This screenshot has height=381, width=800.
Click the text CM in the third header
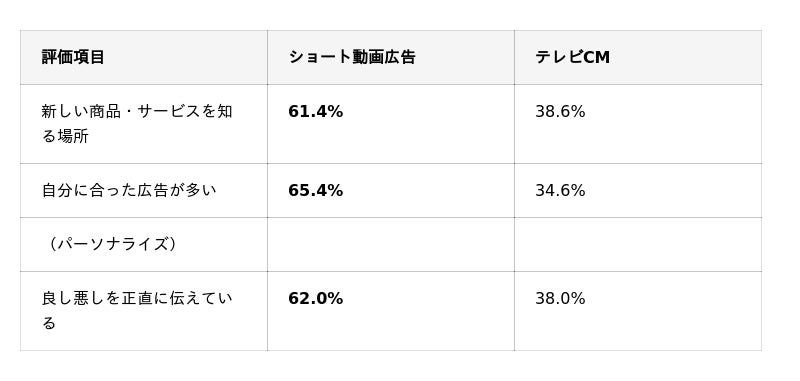coord(596,57)
